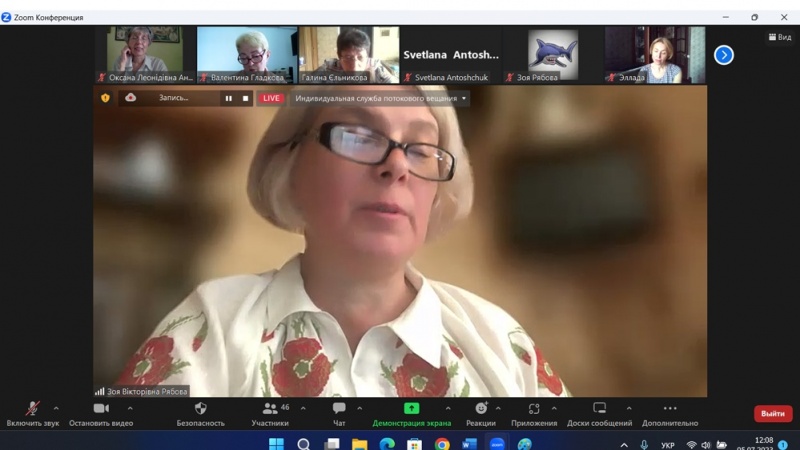Turn off camera via Остановить видео

(100, 409)
